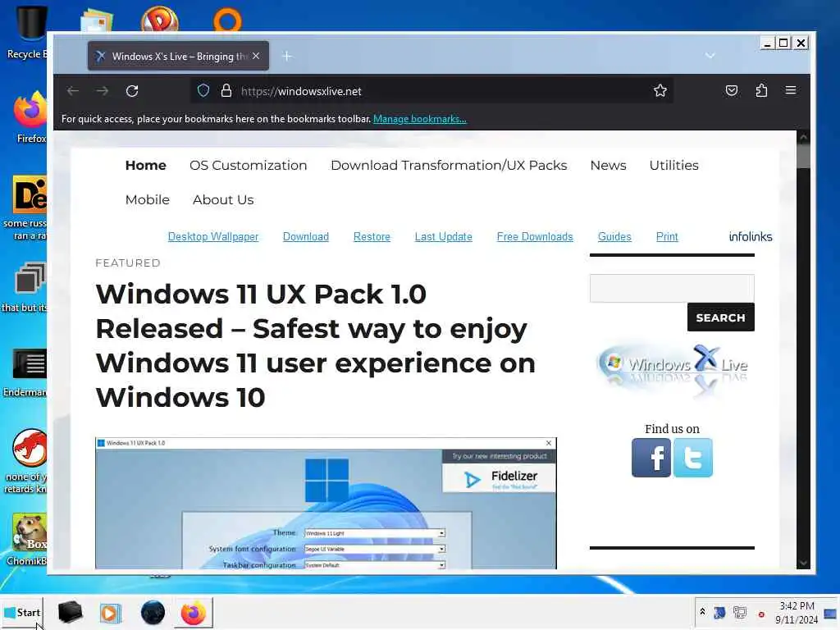Open a new tab with plus button
This screenshot has height=630, width=840.
click(x=287, y=56)
